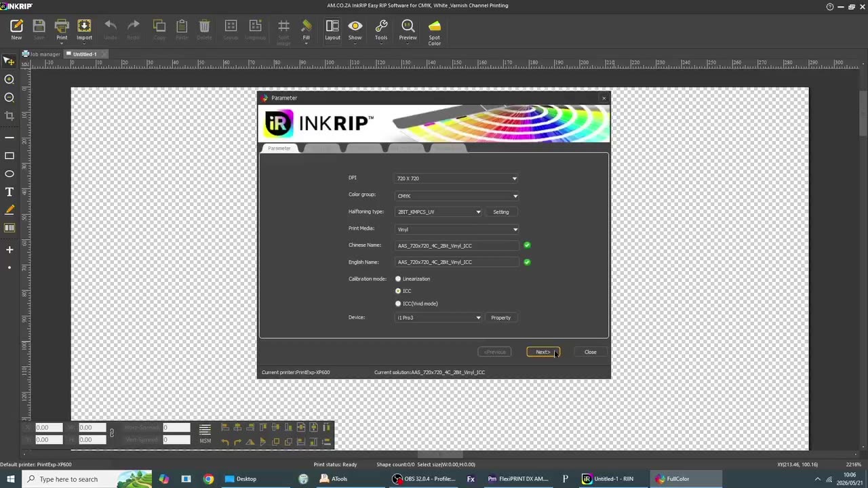868x488 pixels.
Task: Click the Windows taskbar search box
Action: [88, 479]
